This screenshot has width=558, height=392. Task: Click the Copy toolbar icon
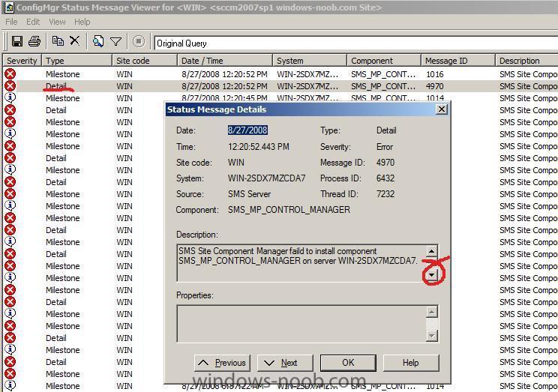click(x=58, y=41)
